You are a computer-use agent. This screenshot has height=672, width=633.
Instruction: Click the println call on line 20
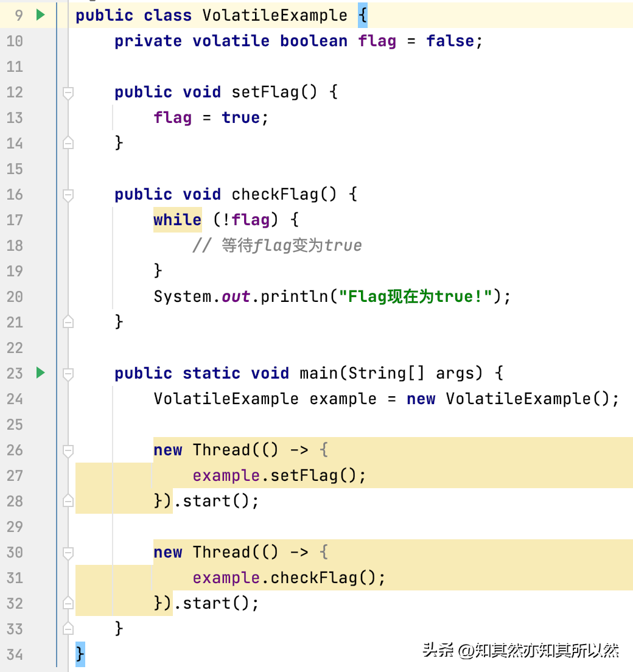point(294,296)
